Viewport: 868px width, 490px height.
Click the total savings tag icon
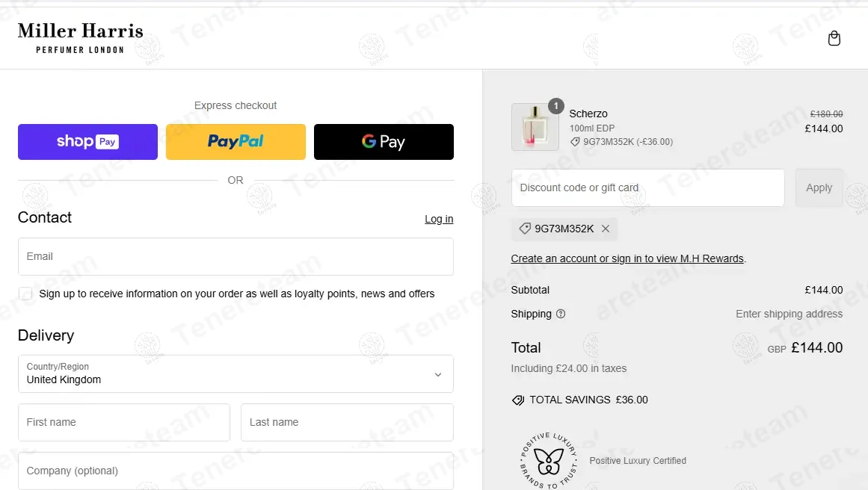(x=518, y=400)
